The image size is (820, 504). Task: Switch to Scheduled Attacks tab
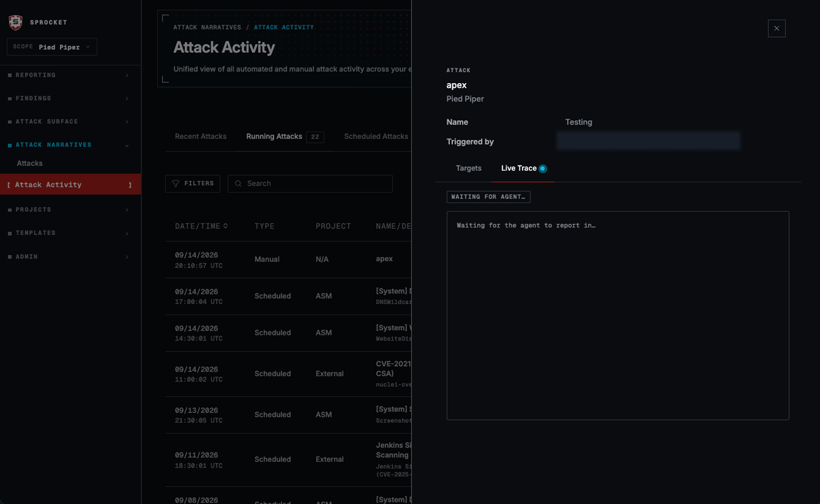click(x=376, y=136)
